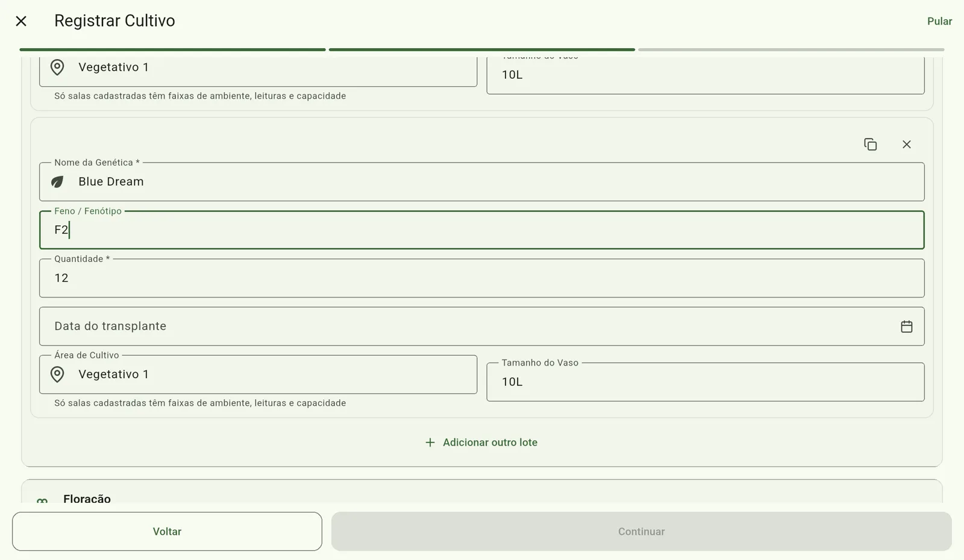Viewport: 964px width, 560px height.
Task: Click the Floração section heading
Action: (x=87, y=498)
